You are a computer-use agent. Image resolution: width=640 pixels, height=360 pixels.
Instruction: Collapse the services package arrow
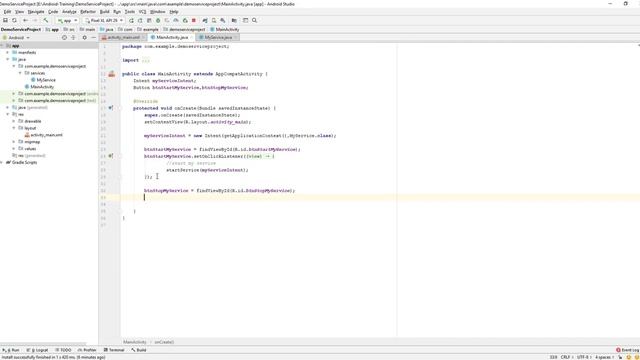[20, 73]
